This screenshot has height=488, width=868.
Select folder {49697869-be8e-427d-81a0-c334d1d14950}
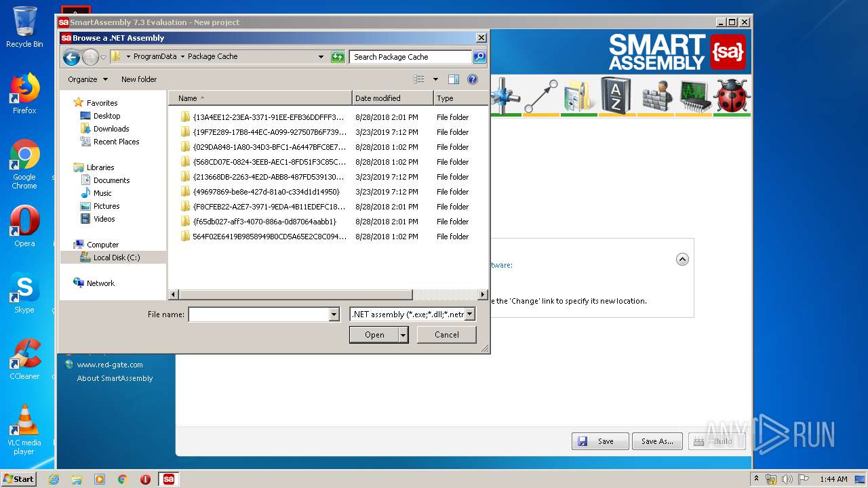coord(266,192)
